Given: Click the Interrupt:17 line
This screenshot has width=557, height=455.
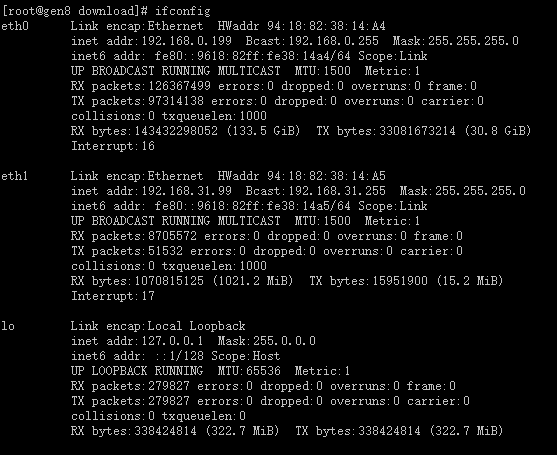Looking at the screenshot, I should 113,296.
